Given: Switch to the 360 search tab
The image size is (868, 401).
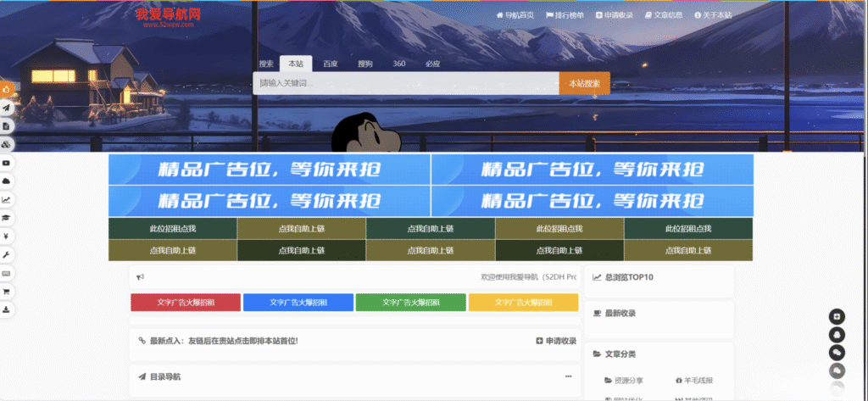Looking at the screenshot, I should click(x=399, y=64).
